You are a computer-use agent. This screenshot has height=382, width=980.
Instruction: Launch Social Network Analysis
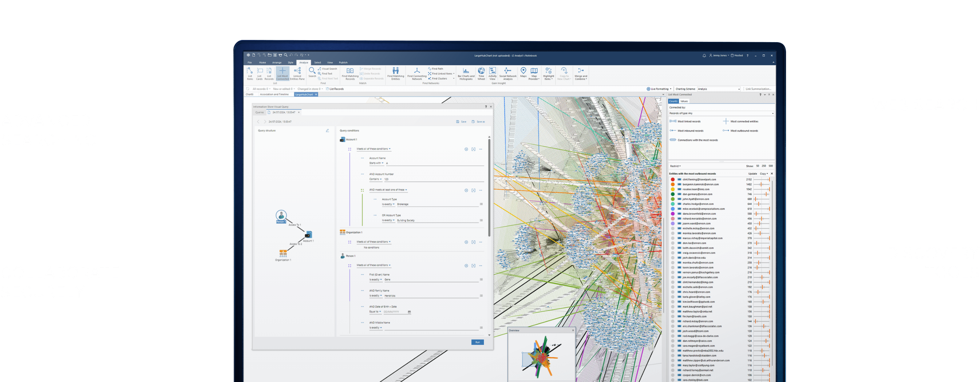coord(508,74)
